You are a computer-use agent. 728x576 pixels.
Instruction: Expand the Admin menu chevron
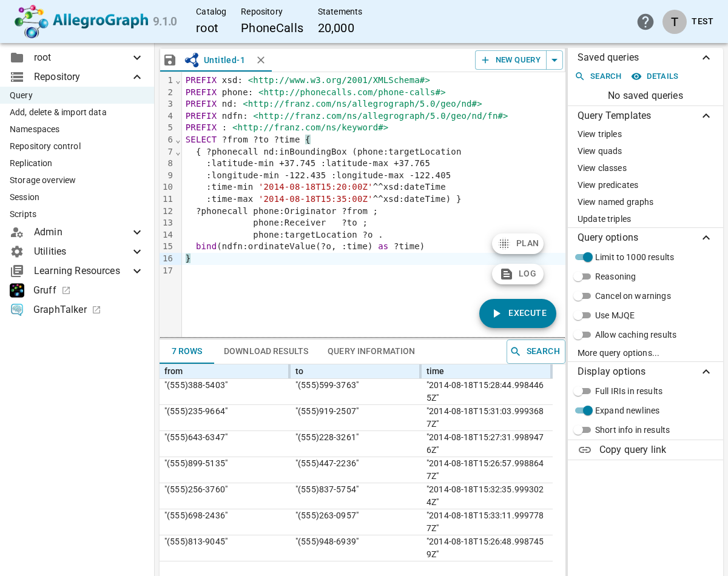(x=137, y=232)
